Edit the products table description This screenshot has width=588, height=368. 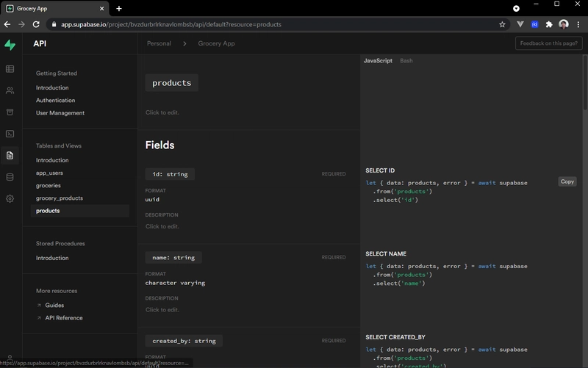tap(162, 112)
